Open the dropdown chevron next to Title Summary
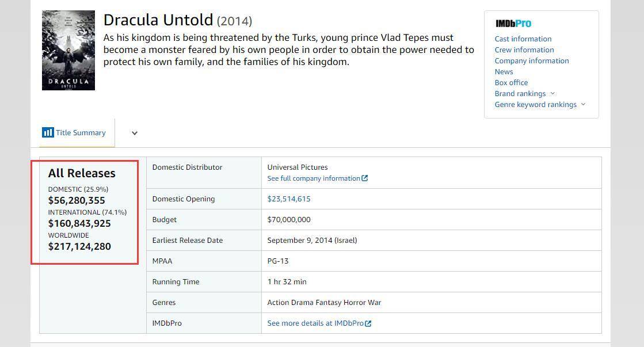Viewport: 644px width, 347px height. click(x=134, y=133)
